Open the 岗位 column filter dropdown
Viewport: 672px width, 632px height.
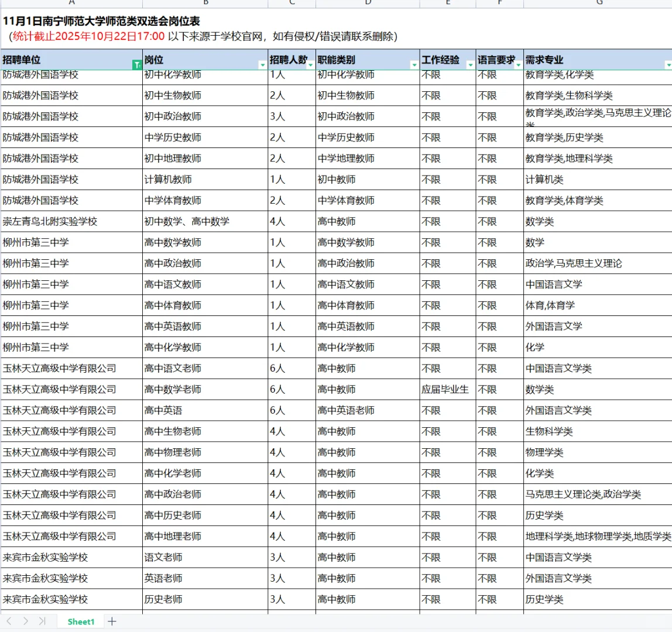(262, 65)
